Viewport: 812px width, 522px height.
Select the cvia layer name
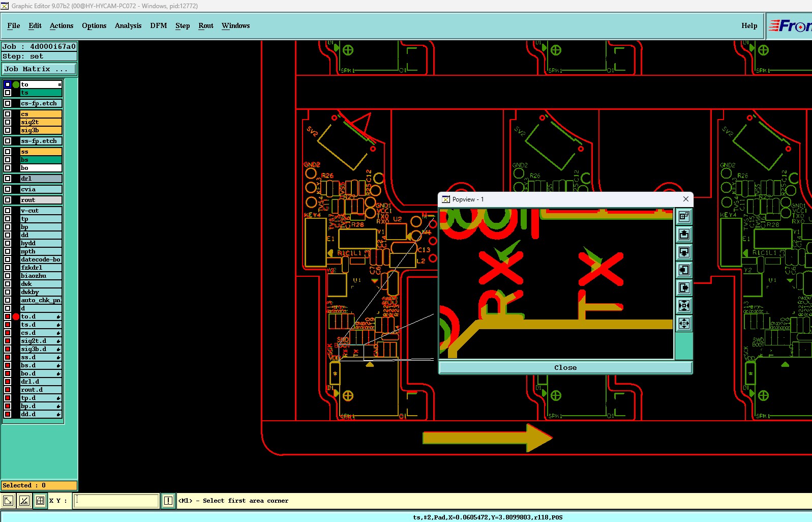point(41,189)
